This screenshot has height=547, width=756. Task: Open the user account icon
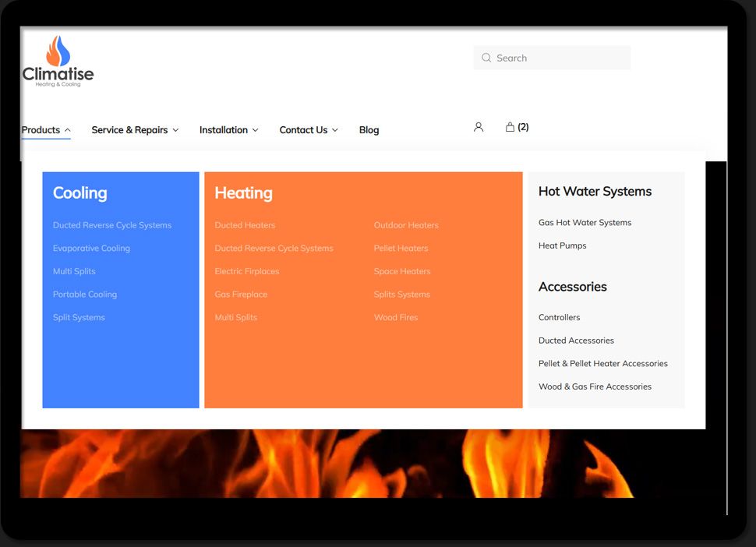479,127
